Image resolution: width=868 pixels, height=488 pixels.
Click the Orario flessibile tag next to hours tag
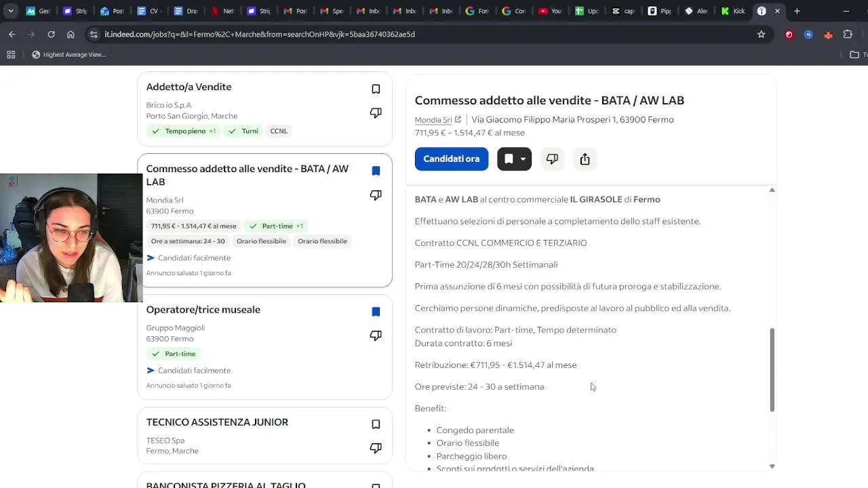click(x=261, y=241)
